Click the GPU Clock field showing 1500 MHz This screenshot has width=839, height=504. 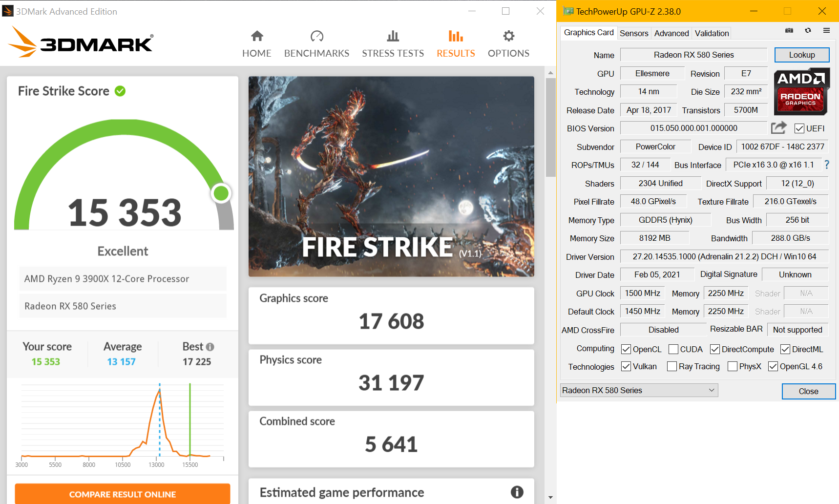pyautogui.click(x=643, y=293)
